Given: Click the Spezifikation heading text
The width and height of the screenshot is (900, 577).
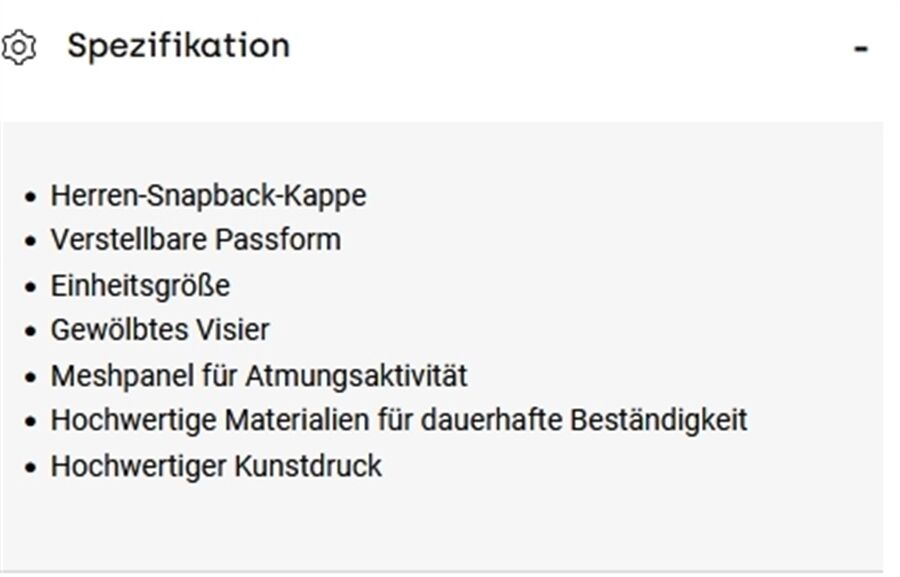Looking at the screenshot, I should (x=179, y=46).
